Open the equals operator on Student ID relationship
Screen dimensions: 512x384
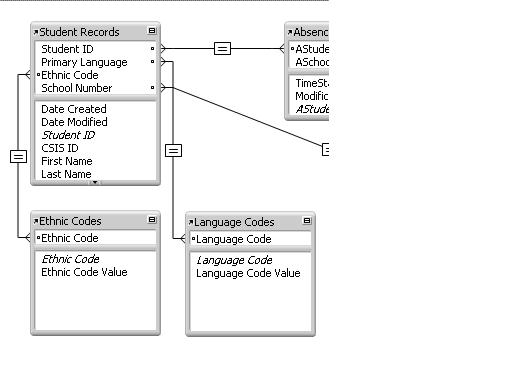(222, 49)
